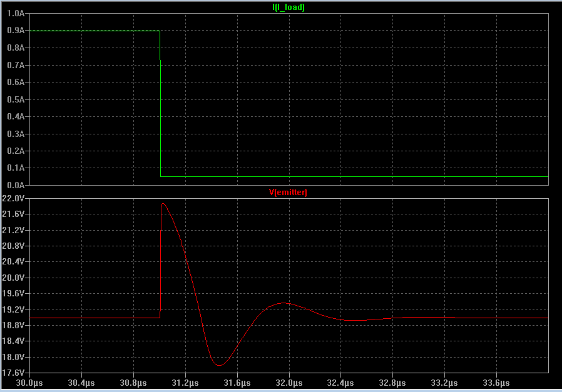562x392 pixels.
Task: Click the 33.2µs time axis label
Action: tap(444, 383)
